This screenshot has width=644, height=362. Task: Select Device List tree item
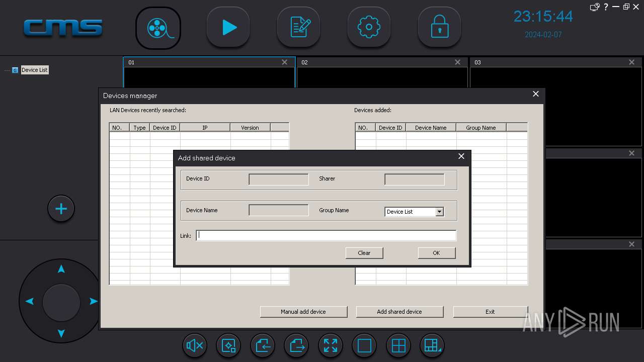click(35, 70)
